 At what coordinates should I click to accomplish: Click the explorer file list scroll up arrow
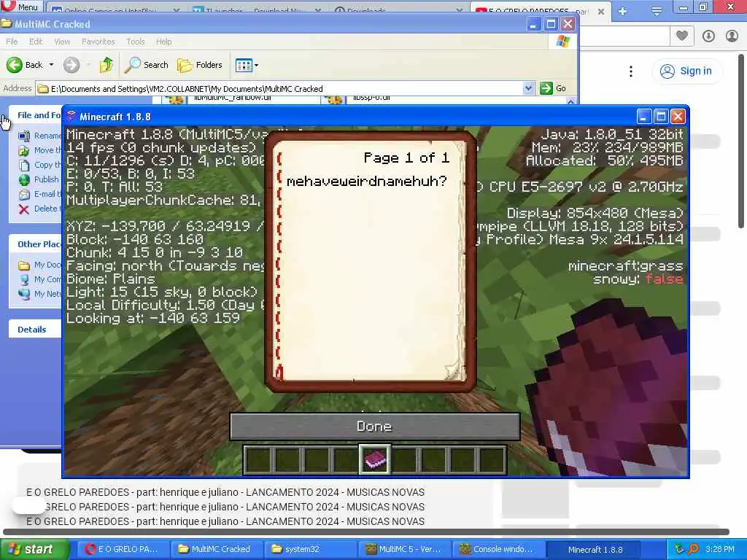pos(570,101)
